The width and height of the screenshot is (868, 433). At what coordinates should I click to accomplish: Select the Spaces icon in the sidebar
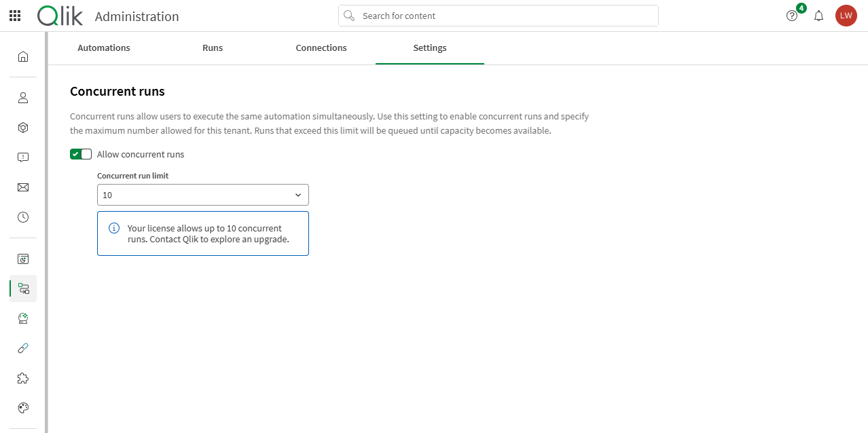pyautogui.click(x=23, y=127)
